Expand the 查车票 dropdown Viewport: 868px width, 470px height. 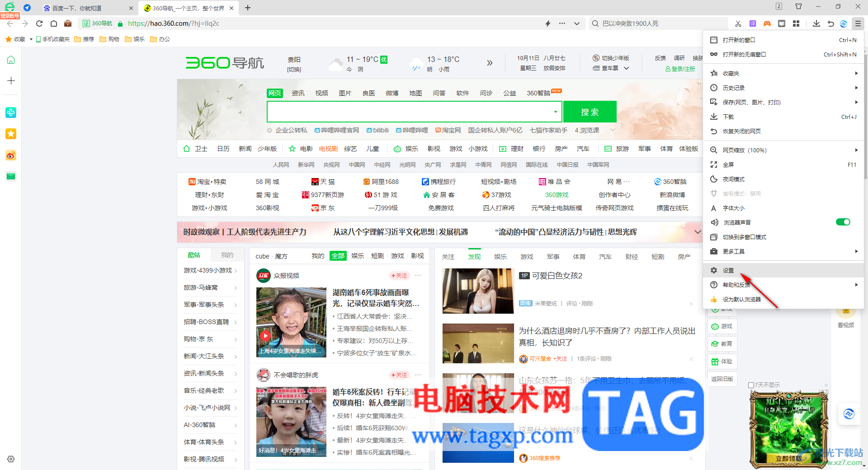pyautogui.click(x=627, y=68)
